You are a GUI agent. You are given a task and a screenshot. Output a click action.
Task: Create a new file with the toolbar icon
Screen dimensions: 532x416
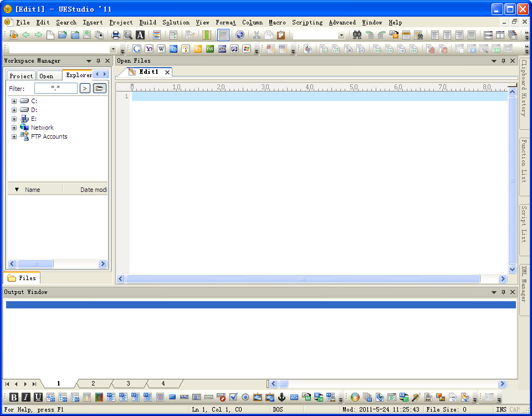tap(50, 35)
